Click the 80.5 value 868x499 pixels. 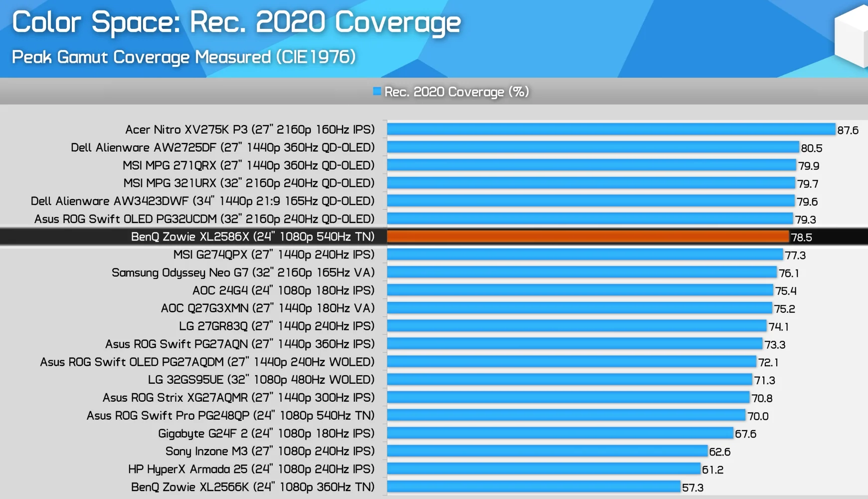[x=812, y=148]
